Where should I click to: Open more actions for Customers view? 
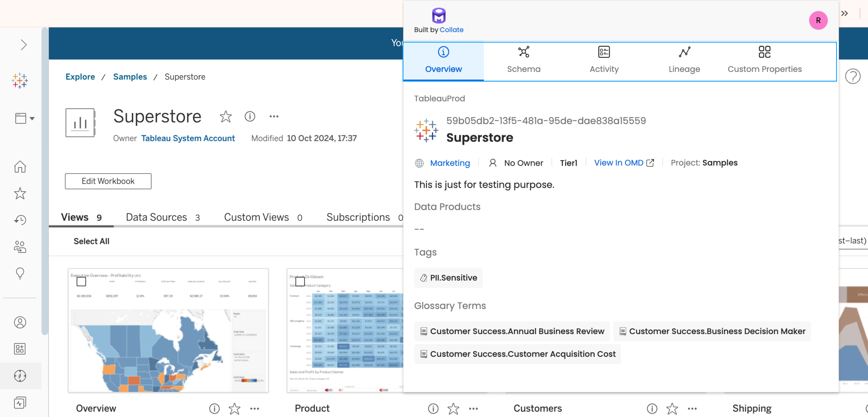[x=692, y=409]
